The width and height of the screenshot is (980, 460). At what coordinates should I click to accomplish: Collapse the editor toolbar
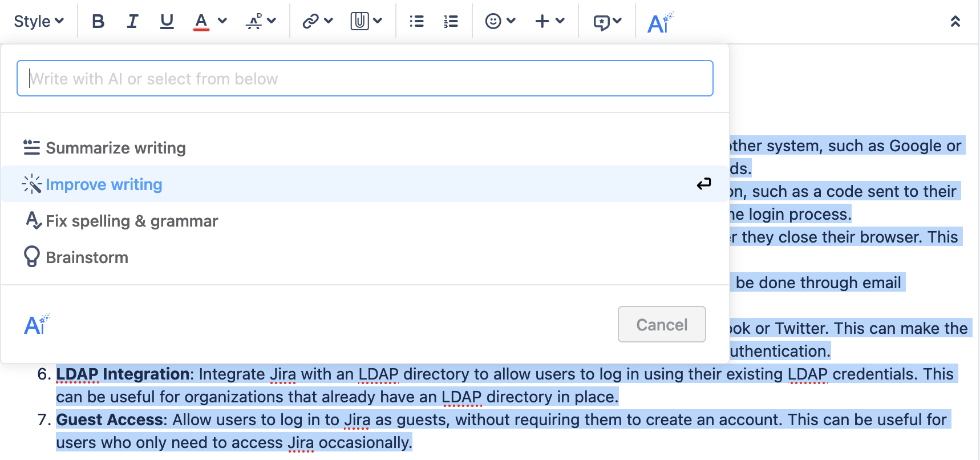pos(955,22)
